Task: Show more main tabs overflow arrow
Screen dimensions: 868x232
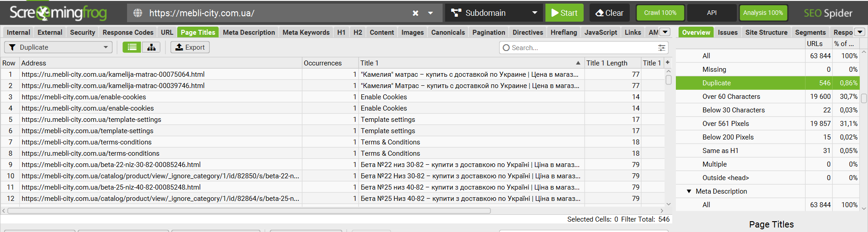Action: 665,32
